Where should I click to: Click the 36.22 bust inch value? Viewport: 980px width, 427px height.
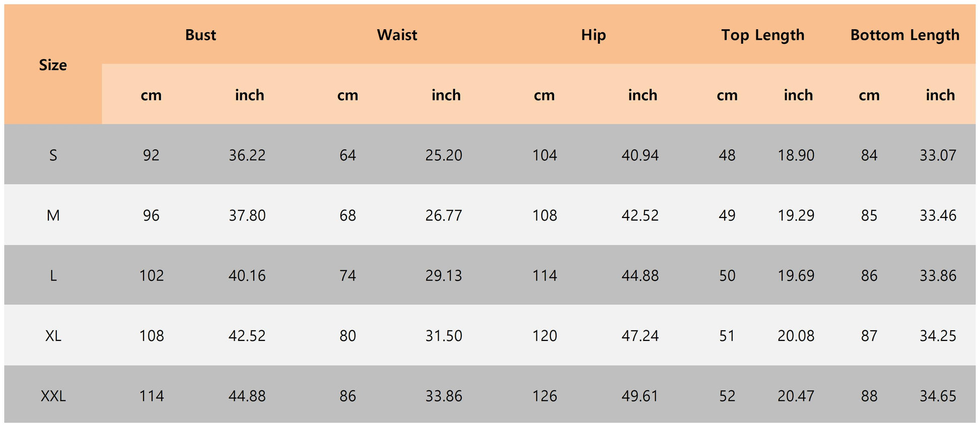(x=247, y=155)
